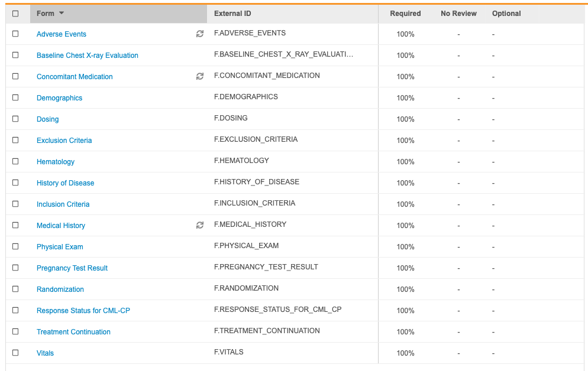
Task: Tick the Randomization row checkbox
Action: [x=15, y=289]
